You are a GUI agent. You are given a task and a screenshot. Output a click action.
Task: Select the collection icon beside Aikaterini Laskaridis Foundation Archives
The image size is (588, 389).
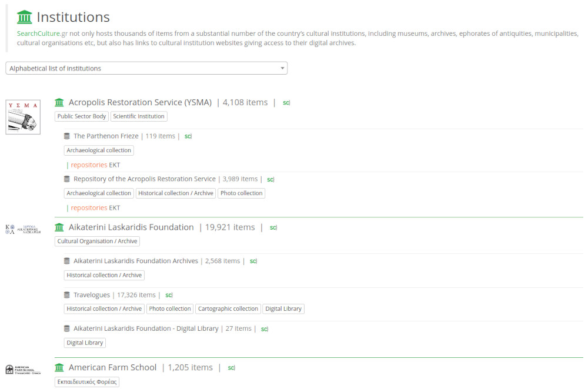tap(66, 260)
